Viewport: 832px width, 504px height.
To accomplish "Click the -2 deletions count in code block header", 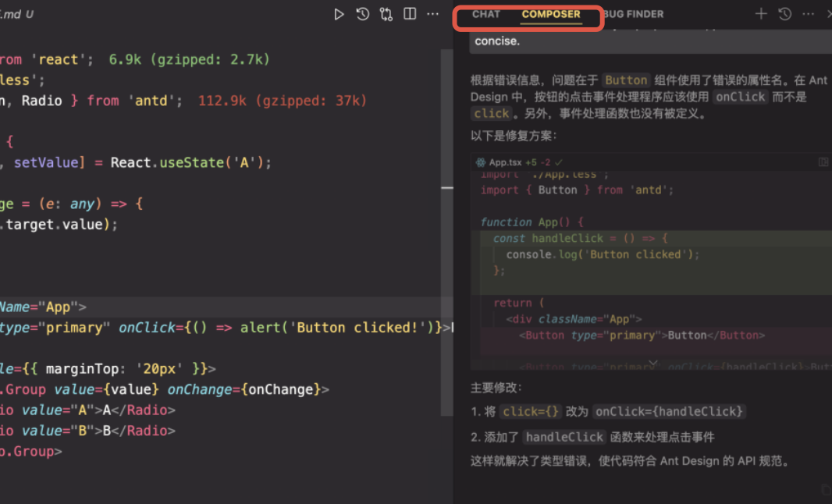I will [x=546, y=162].
